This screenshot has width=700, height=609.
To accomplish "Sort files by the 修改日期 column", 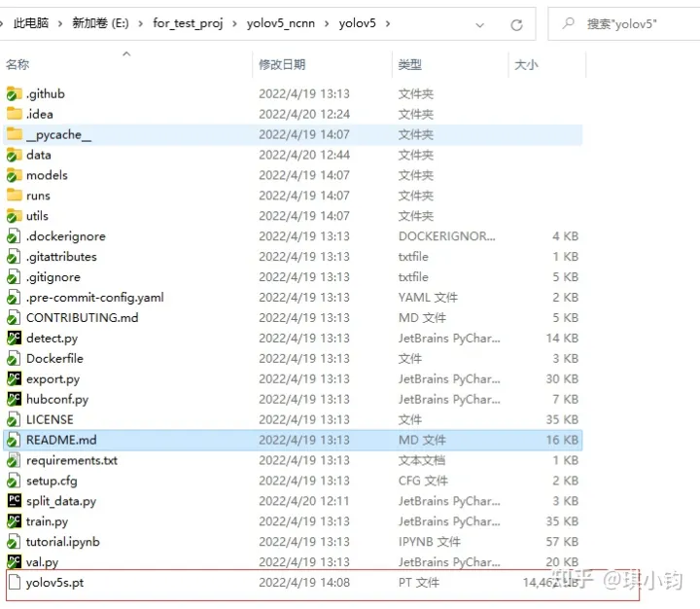I will tap(282, 65).
